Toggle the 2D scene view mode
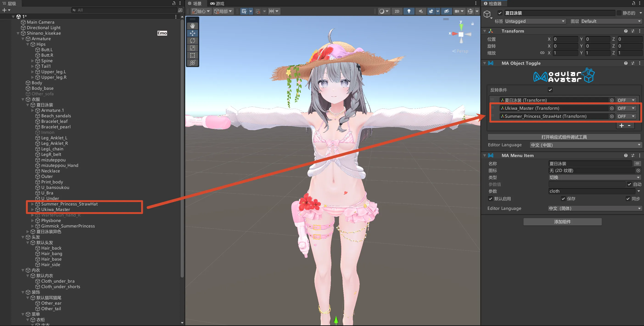Viewport: 644px width, 326px height. 397,11
